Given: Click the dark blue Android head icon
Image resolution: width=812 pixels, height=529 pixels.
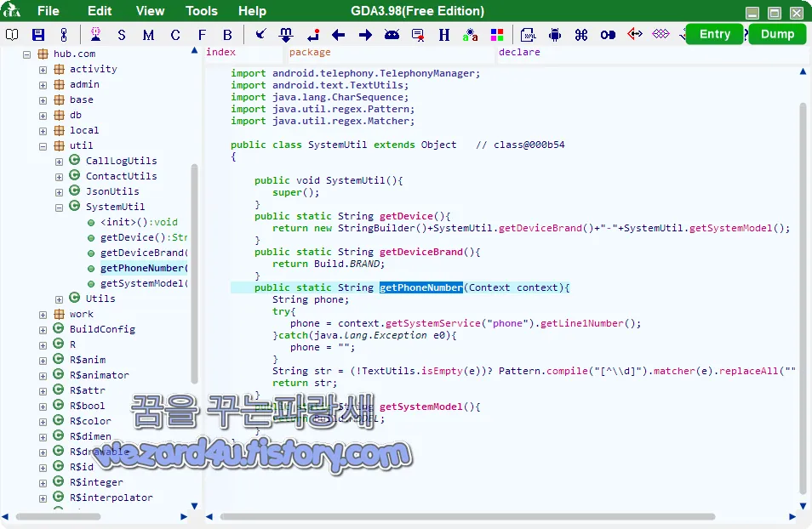Looking at the screenshot, I should (x=392, y=35).
